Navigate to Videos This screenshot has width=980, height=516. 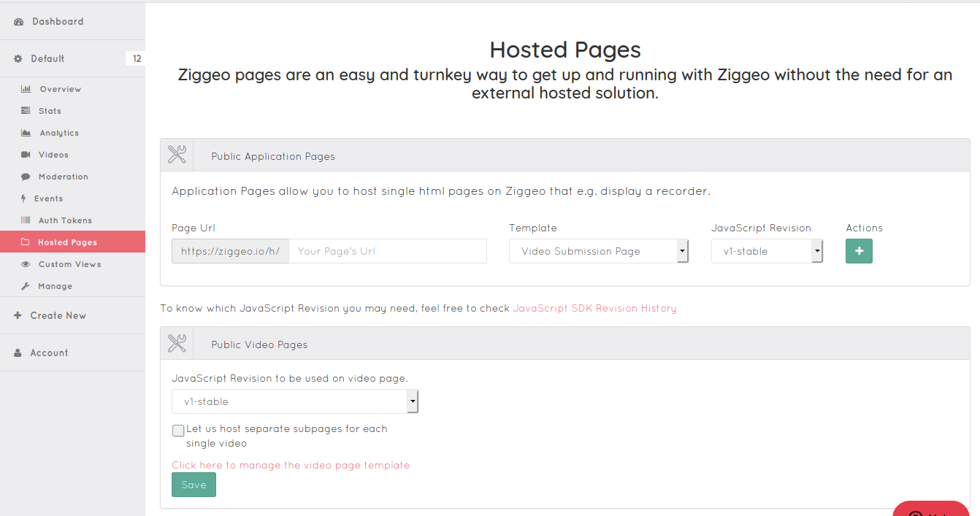pos(72,155)
